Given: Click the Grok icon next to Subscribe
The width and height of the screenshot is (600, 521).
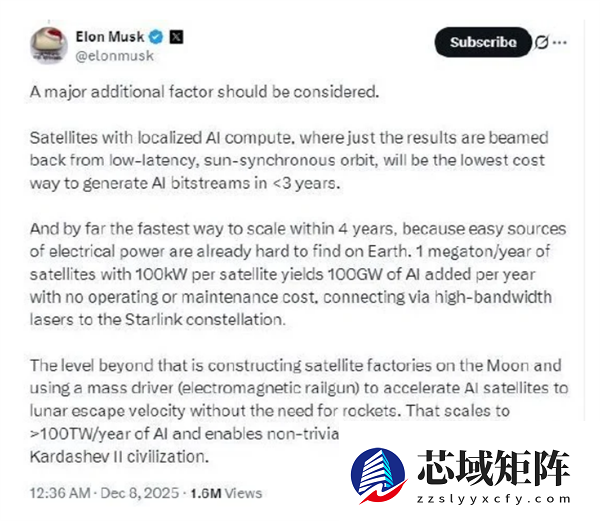Looking at the screenshot, I should point(541,43).
